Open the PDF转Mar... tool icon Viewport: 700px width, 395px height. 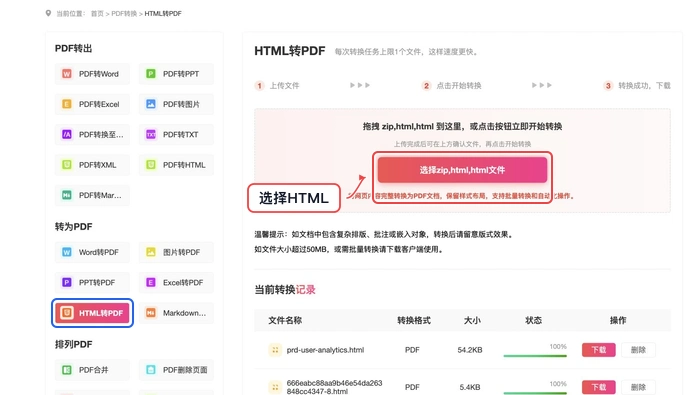(x=67, y=195)
